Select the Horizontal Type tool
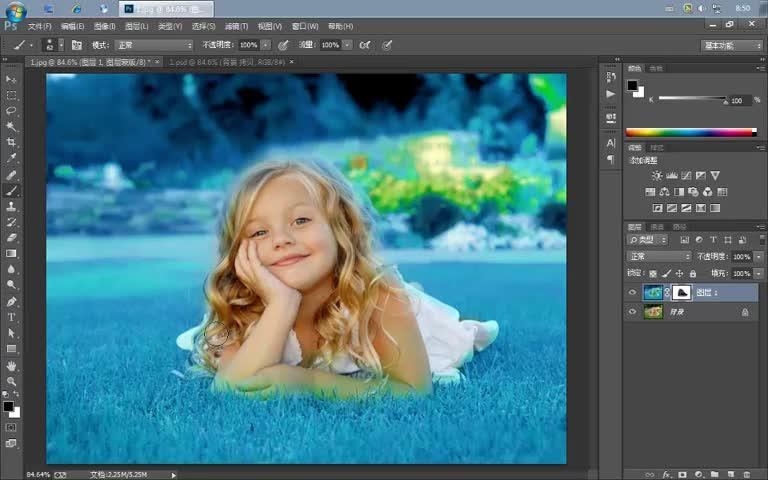 coord(11,317)
